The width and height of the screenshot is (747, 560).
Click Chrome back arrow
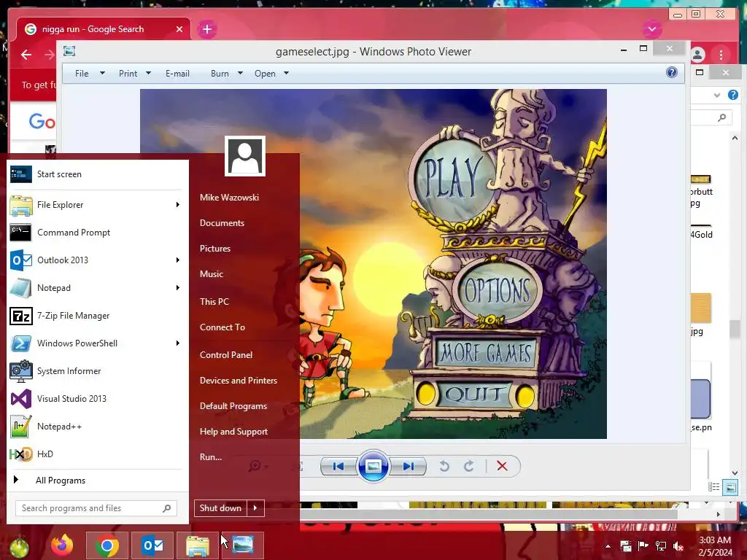tap(26, 55)
